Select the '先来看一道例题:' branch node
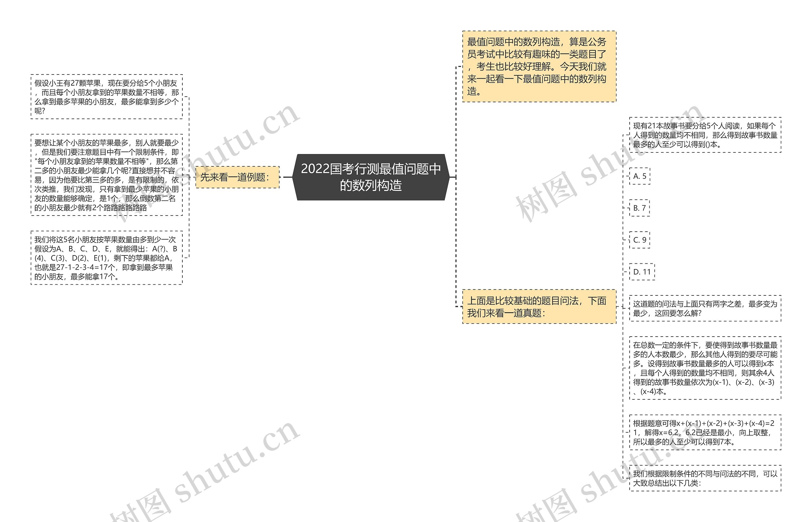This screenshot has height=522, width=812. (238, 177)
